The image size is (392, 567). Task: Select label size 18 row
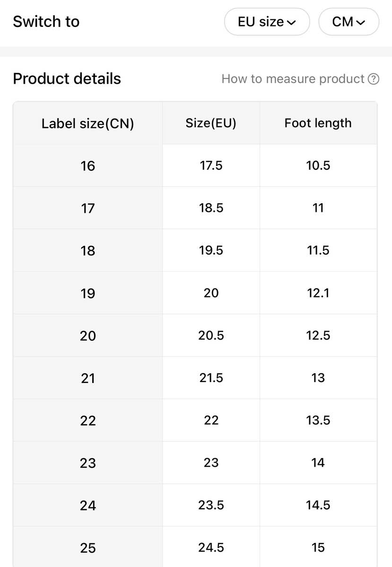pos(88,251)
